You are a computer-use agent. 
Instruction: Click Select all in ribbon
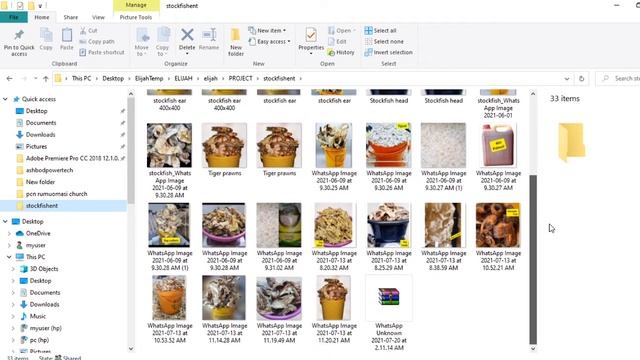(380, 31)
